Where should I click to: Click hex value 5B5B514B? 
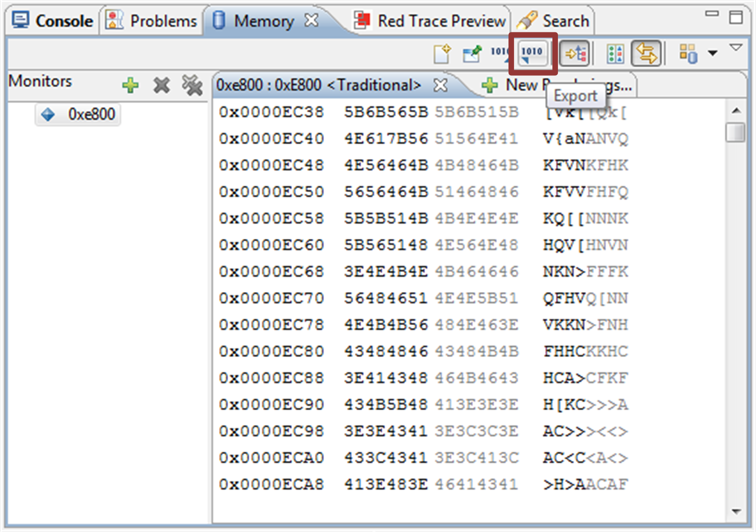coord(386,218)
